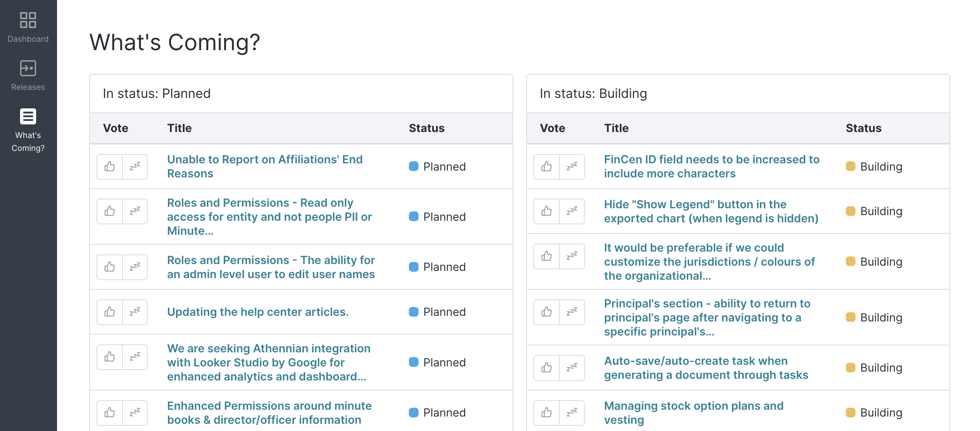Click blue Planned status dot for help center
The image size is (980, 431).
[x=414, y=312]
